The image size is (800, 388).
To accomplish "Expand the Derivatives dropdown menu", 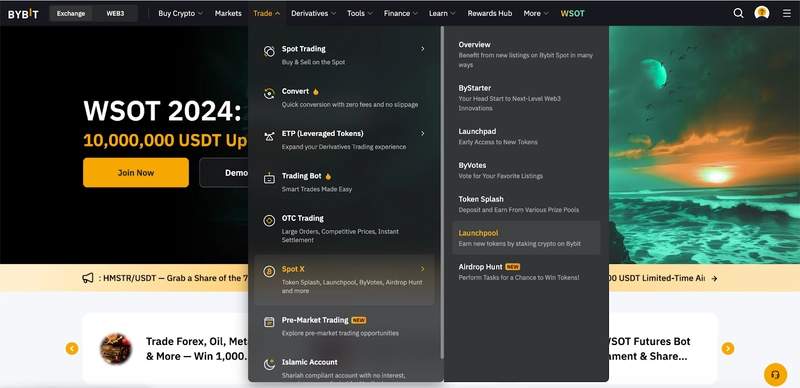I will pos(313,13).
